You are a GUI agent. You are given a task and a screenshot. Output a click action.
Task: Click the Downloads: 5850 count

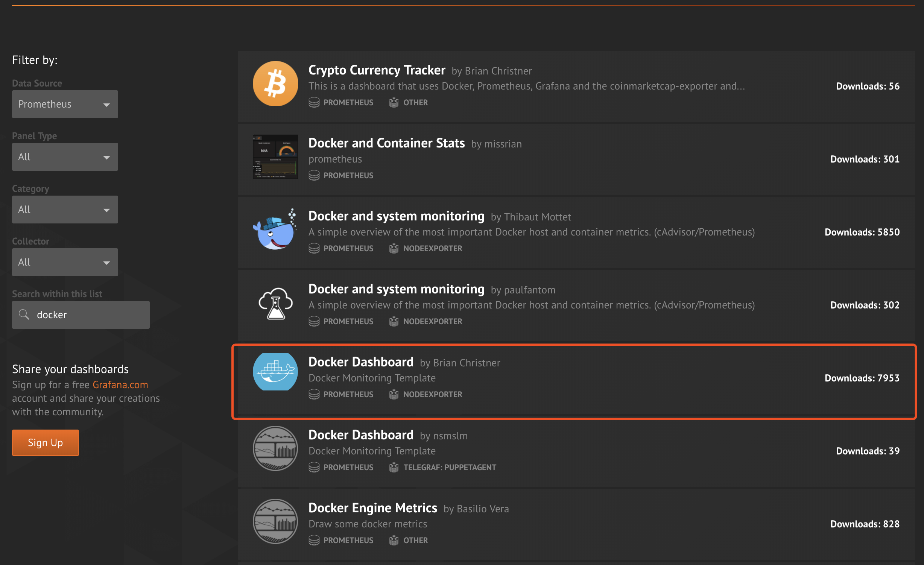pos(862,232)
